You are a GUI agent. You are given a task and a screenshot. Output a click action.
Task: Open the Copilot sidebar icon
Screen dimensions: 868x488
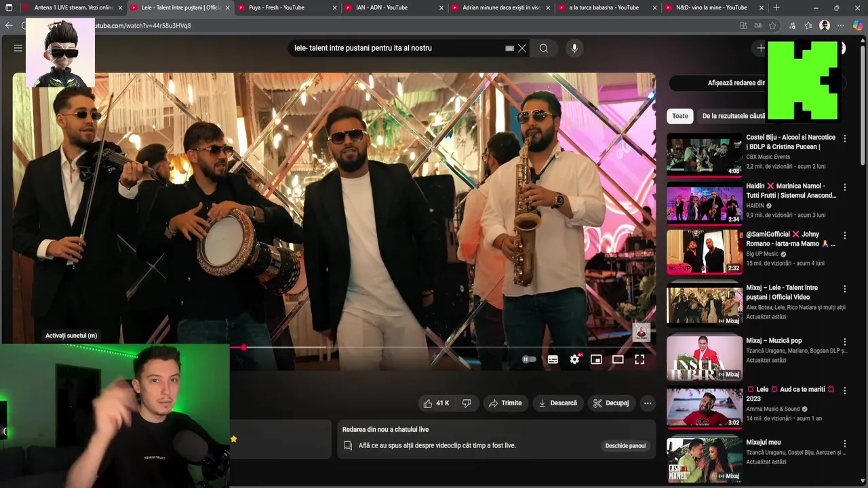(x=857, y=26)
